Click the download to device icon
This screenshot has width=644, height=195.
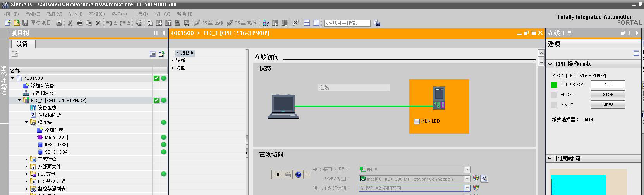pyautogui.click(x=159, y=23)
